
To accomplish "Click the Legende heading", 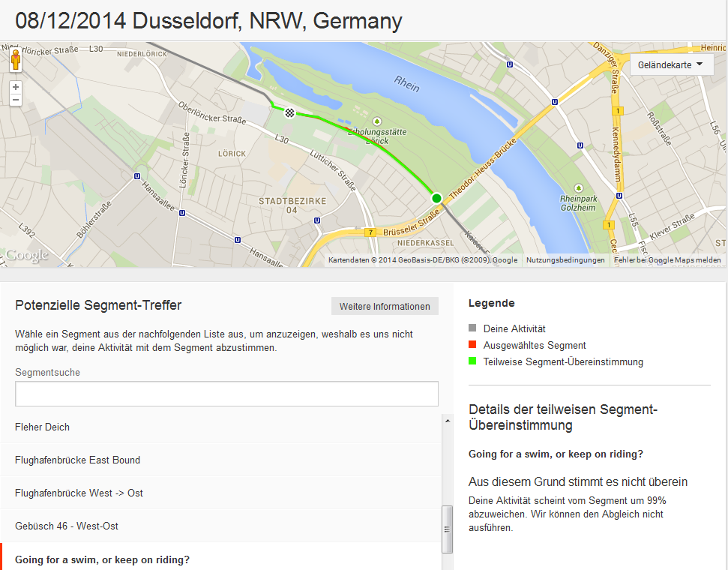I will coord(491,303).
